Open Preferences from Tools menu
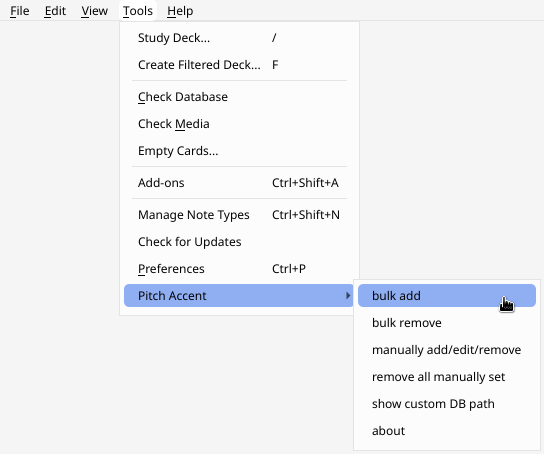544x454 pixels. (239, 268)
